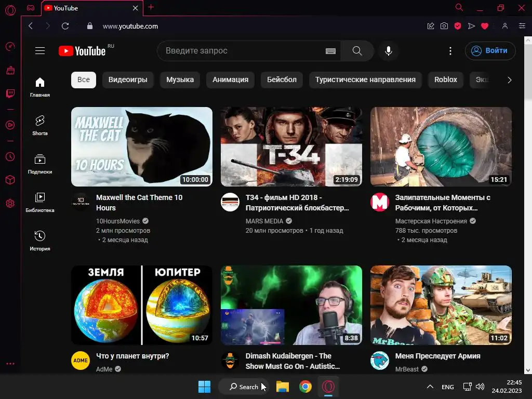532x399 pixels.
Task: Select the Все filter chip
Action: click(84, 79)
